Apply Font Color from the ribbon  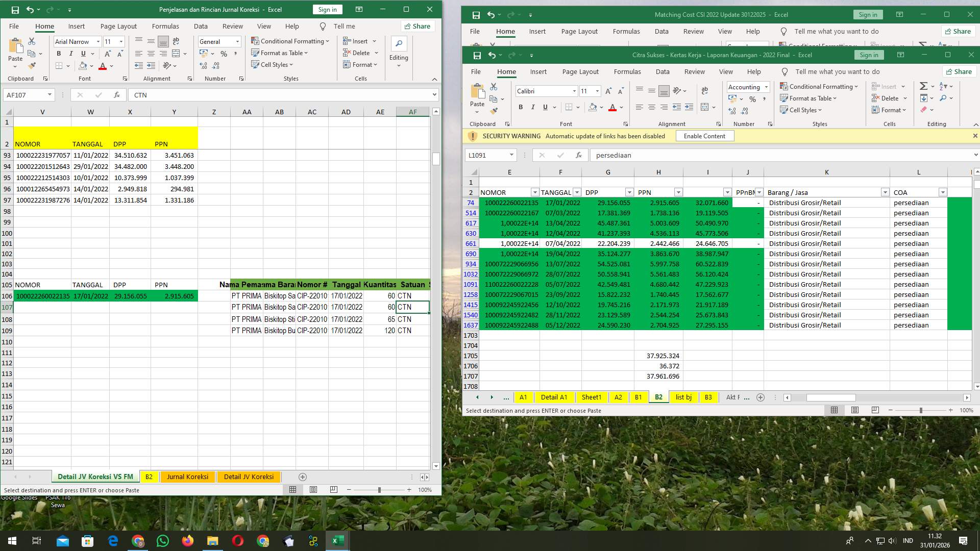613,108
